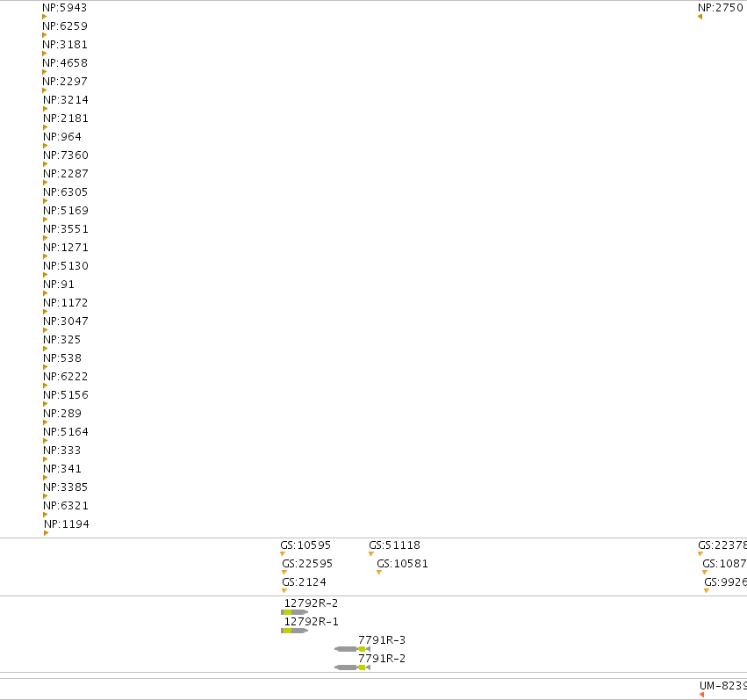Viewport: 747px width, 700px height.
Task: Click the triangle marker under NP:1194
Action: coord(47,533)
